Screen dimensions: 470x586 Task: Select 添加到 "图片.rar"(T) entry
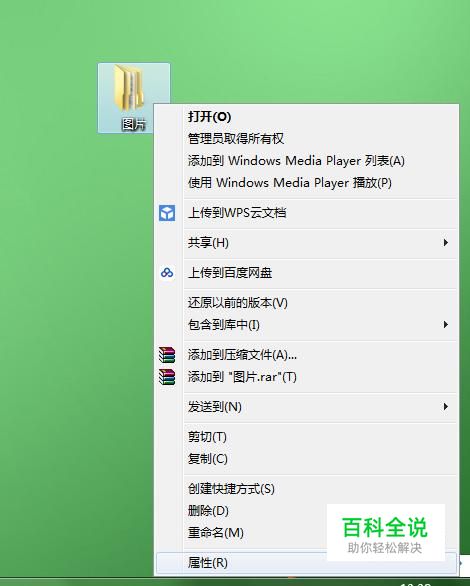coord(306,377)
